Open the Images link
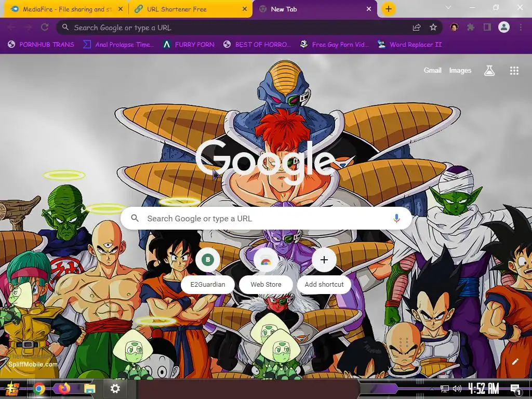 coord(460,71)
